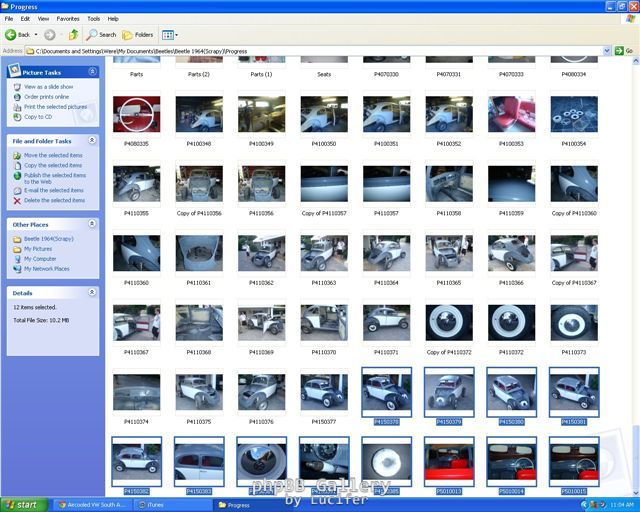640x512 pixels.
Task: Open the Back history dropdown arrow
Action: 36,34
